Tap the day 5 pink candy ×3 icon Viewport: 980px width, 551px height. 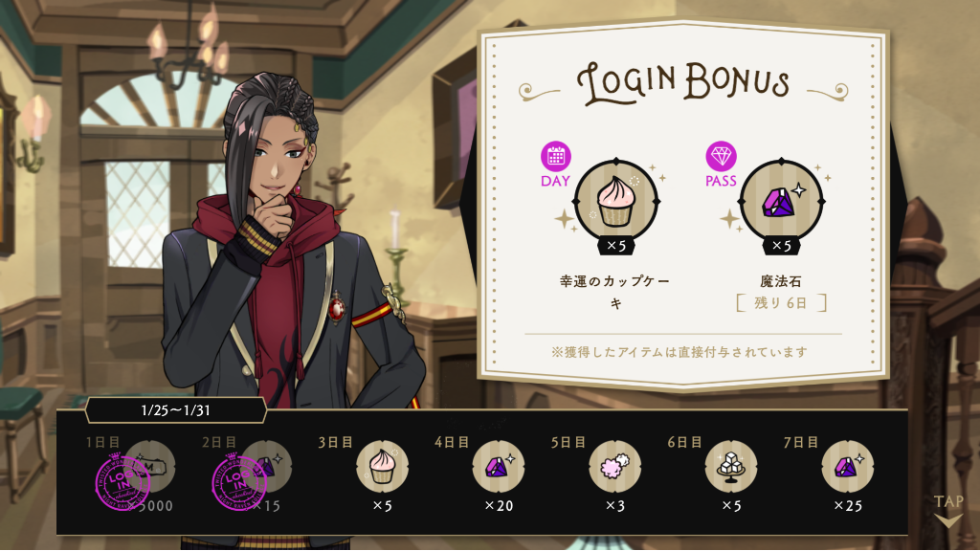[x=615, y=467]
